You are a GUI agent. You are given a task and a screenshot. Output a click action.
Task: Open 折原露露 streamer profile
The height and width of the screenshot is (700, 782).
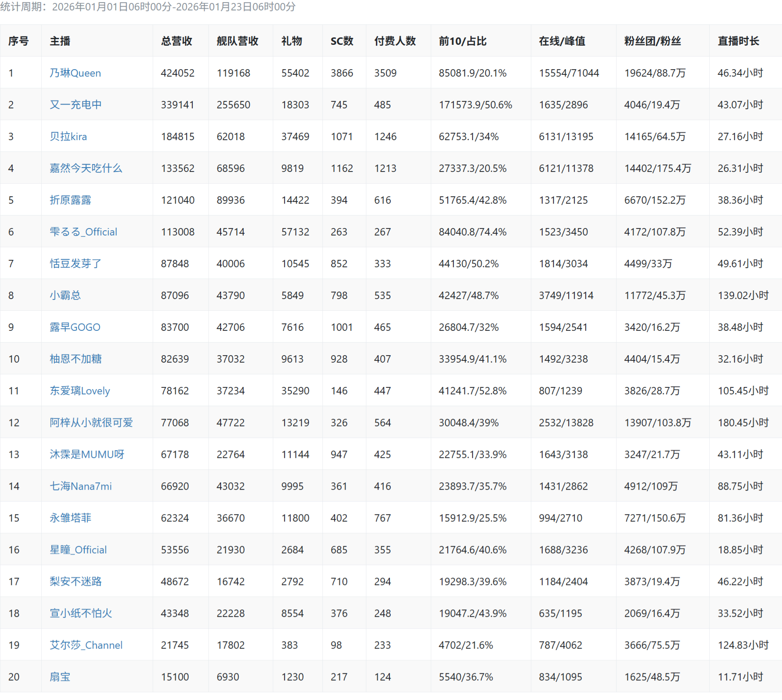pos(70,200)
